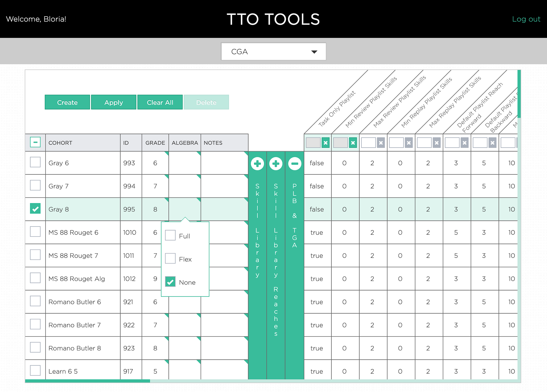
Task: Open the Algebra cell for Gray 6
Action: [185, 163]
